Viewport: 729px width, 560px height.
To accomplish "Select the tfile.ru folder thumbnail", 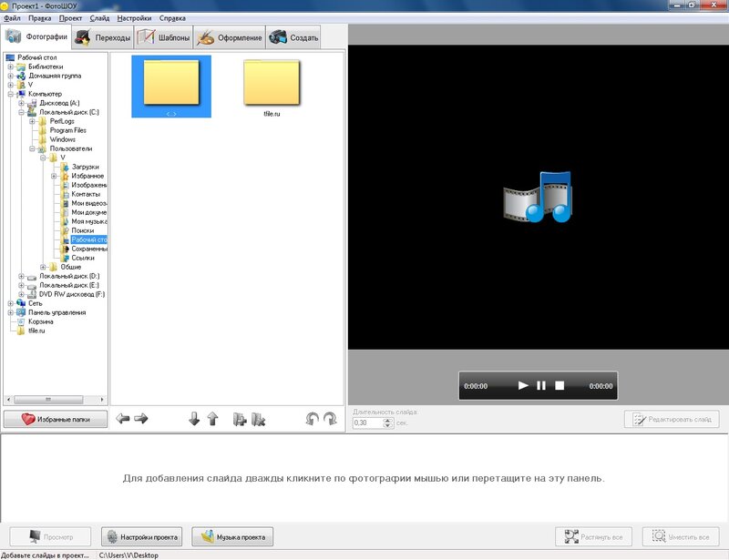I will point(272,87).
